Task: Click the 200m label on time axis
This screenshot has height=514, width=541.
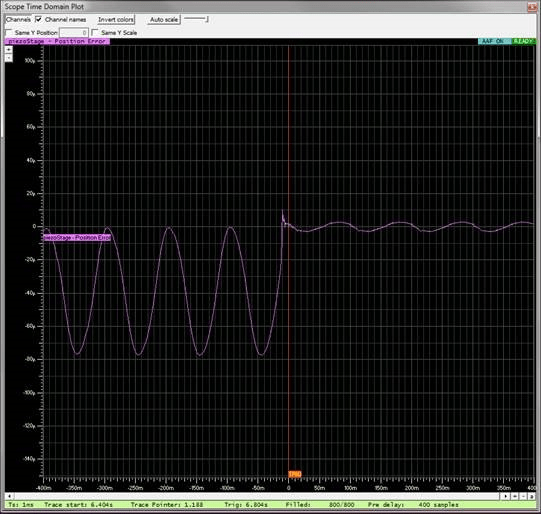Action: (x=412, y=488)
